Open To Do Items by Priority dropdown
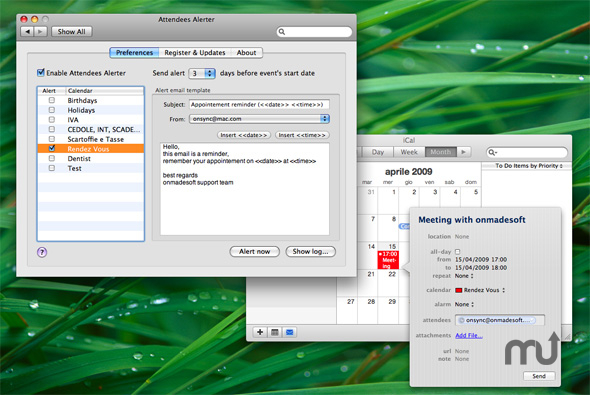590x395 pixels. [x=528, y=166]
